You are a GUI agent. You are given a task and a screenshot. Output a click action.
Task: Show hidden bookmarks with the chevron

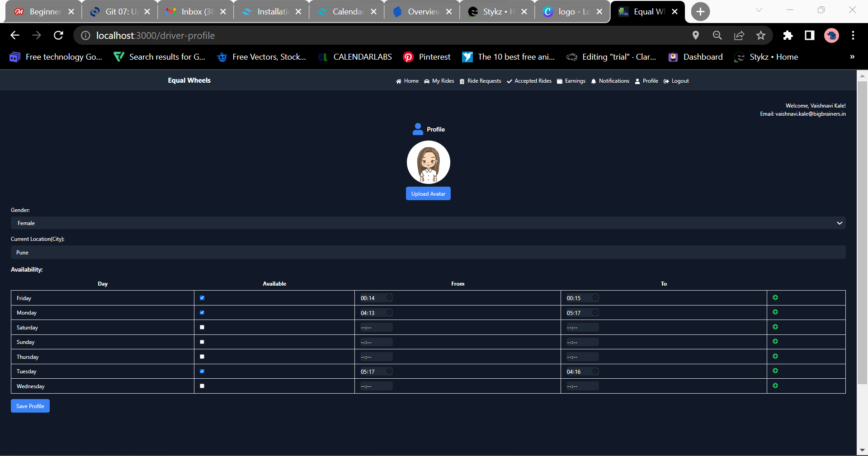tap(852, 57)
